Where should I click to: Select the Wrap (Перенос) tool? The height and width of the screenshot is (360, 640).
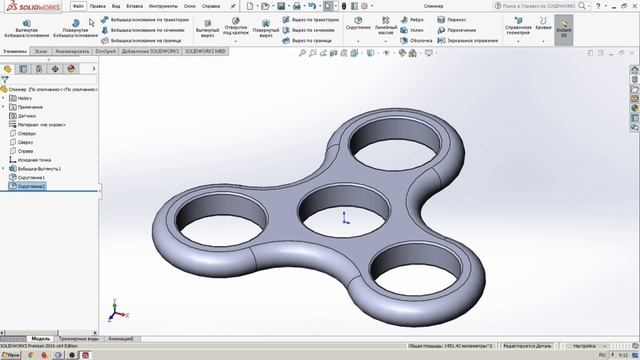(451, 20)
